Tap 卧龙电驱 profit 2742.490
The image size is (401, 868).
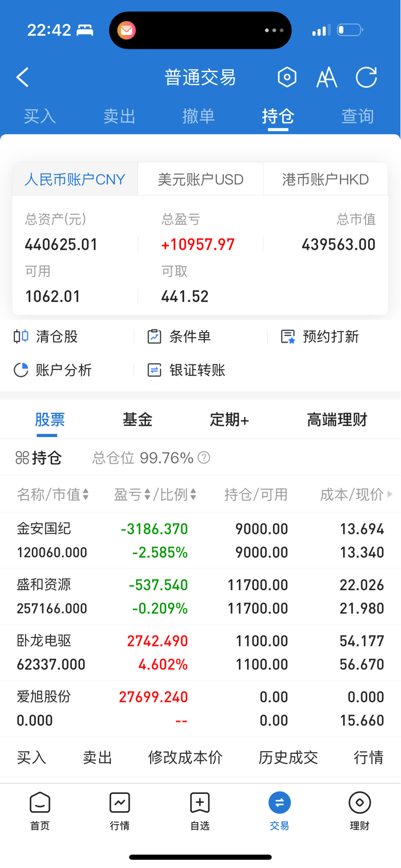[x=157, y=641]
